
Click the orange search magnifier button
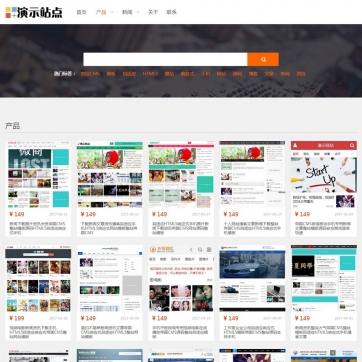[263, 59]
